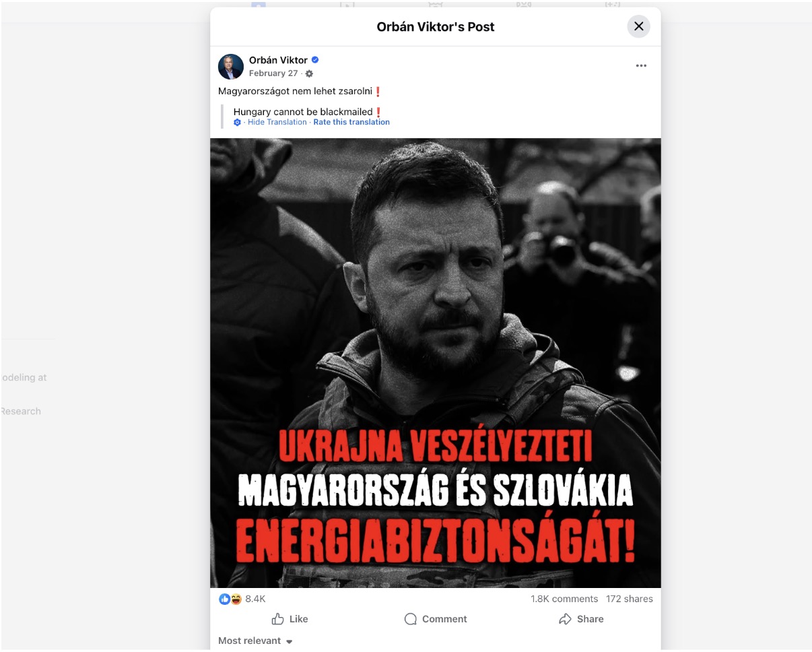The width and height of the screenshot is (812, 652).
Task: Click the translation settings gear icon
Action: 237,123
